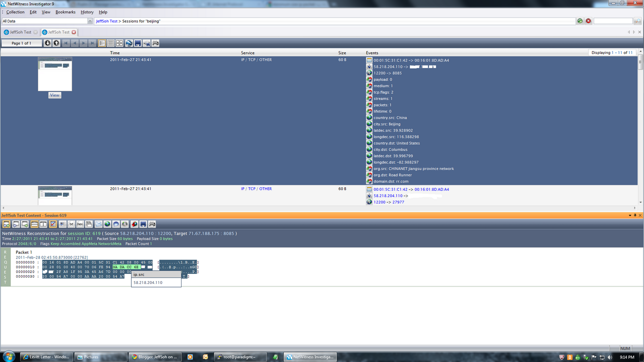Go to last page of sessions
The image size is (644, 362).
click(93, 43)
